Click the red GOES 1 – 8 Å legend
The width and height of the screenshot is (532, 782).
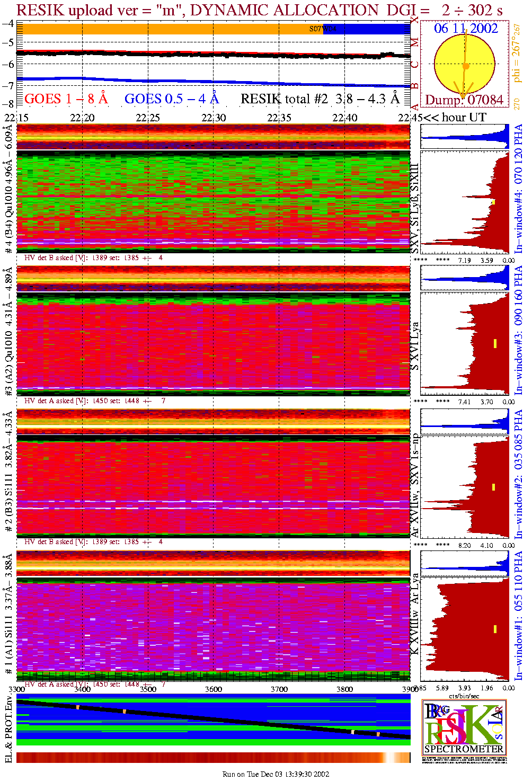pos(66,99)
